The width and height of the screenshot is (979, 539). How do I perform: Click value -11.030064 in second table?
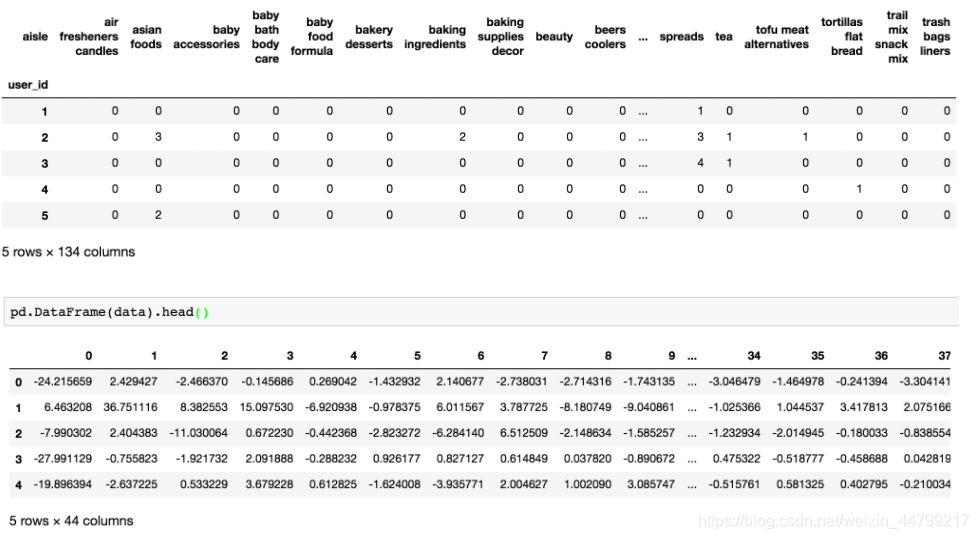click(199, 433)
